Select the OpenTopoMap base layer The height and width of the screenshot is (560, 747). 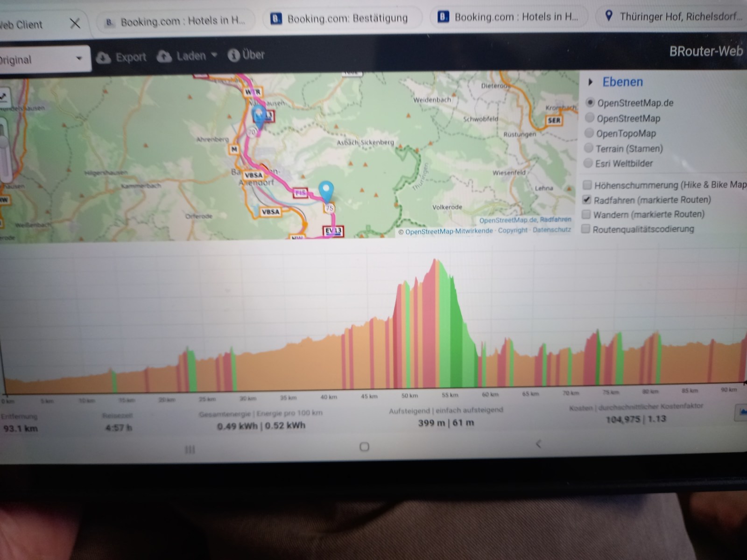(590, 133)
